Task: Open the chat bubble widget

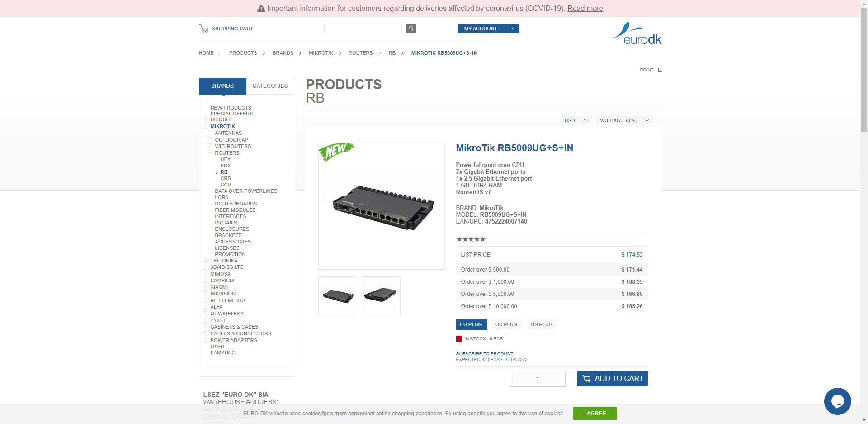Action: pos(837,401)
